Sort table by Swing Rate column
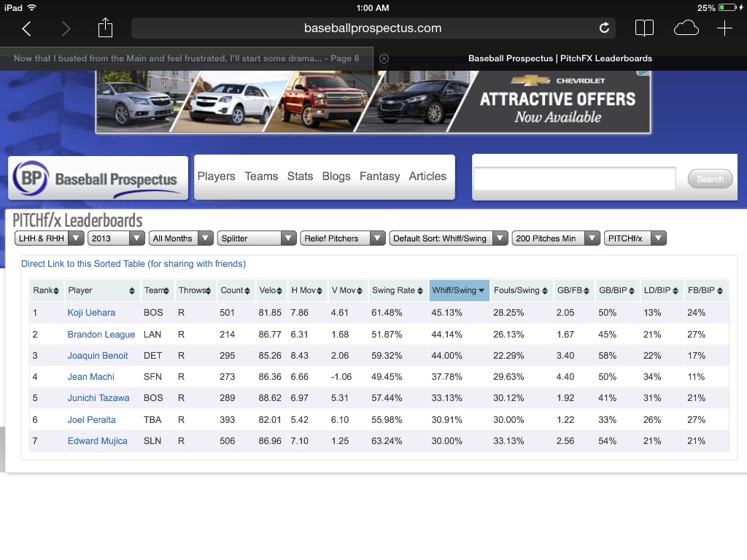Screen dimensions: 747x560 pos(398,290)
